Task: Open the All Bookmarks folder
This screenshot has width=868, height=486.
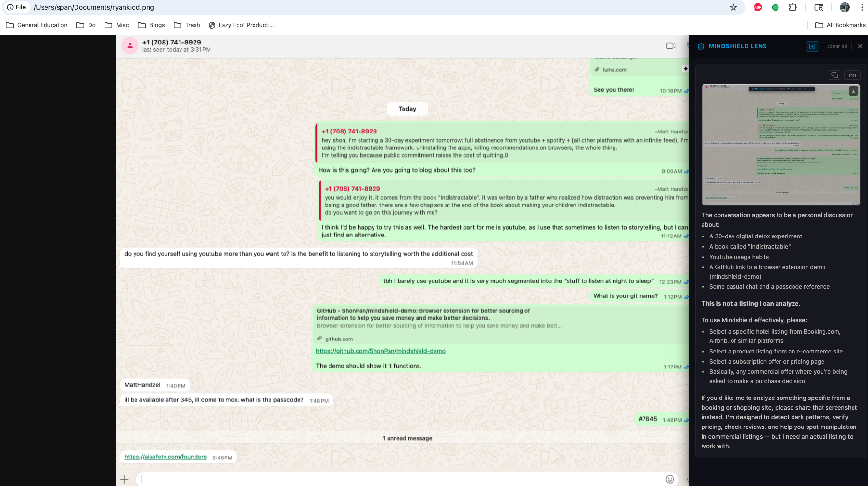Action: (840, 25)
